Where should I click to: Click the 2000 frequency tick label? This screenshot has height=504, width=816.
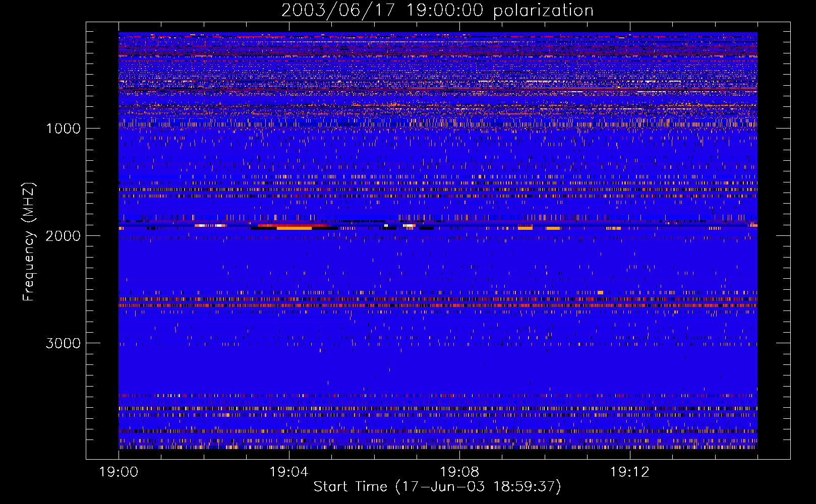[x=63, y=236]
